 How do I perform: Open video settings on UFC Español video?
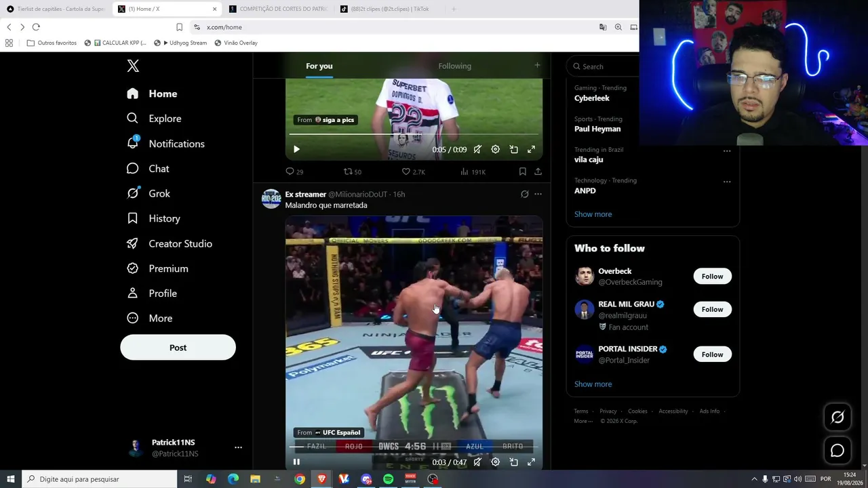(496, 462)
